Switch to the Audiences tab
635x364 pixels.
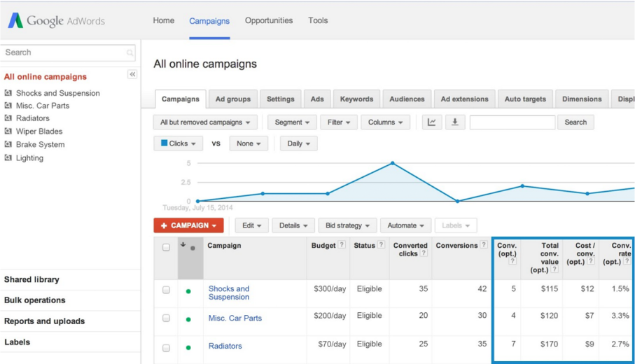(x=407, y=99)
